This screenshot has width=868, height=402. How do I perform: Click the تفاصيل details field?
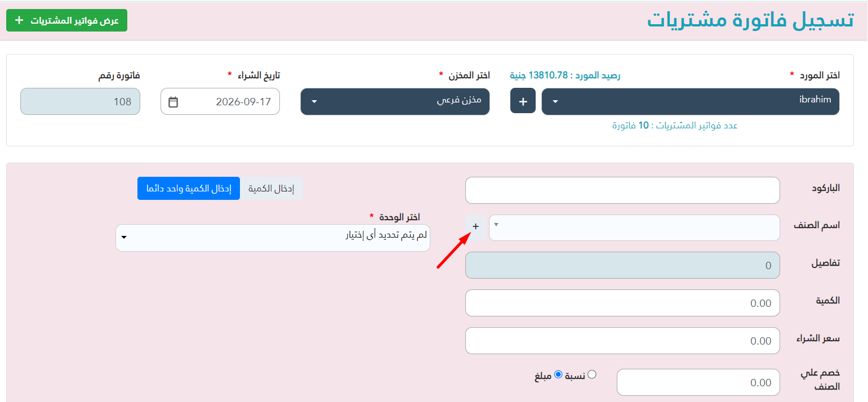[x=622, y=265]
